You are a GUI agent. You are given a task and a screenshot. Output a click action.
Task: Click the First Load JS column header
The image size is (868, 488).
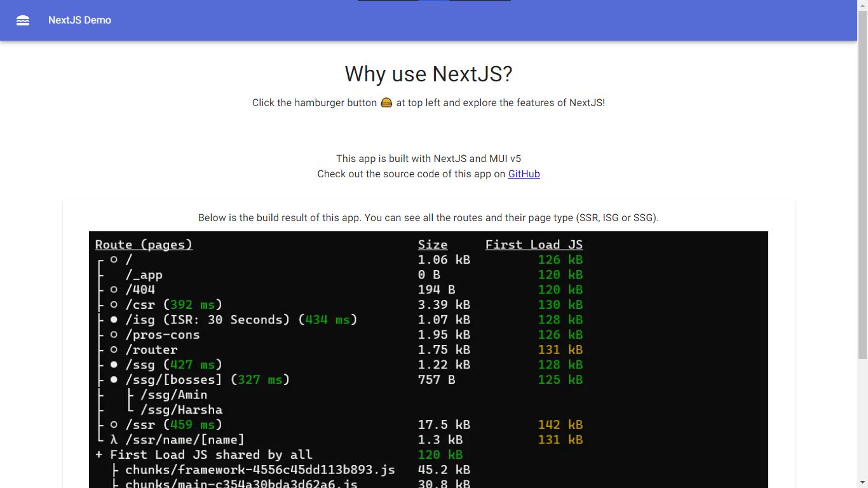coord(534,245)
